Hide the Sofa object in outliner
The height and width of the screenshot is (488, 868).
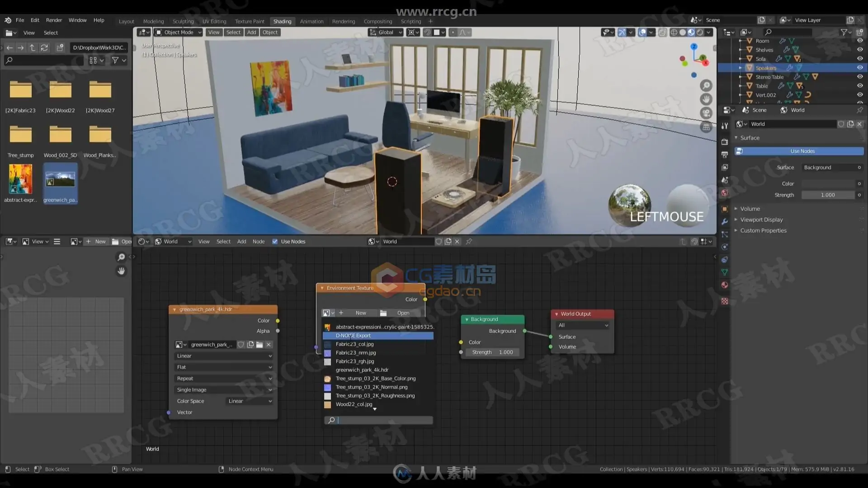pyautogui.click(x=859, y=59)
